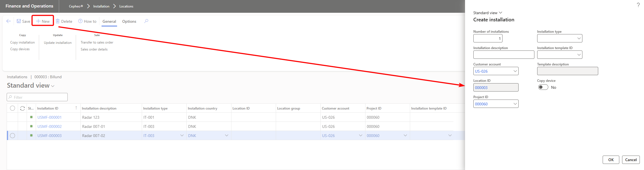Click the search magnifier icon in toolbar
This screenshot has width=644, height=170.
(x=146, y=21)
